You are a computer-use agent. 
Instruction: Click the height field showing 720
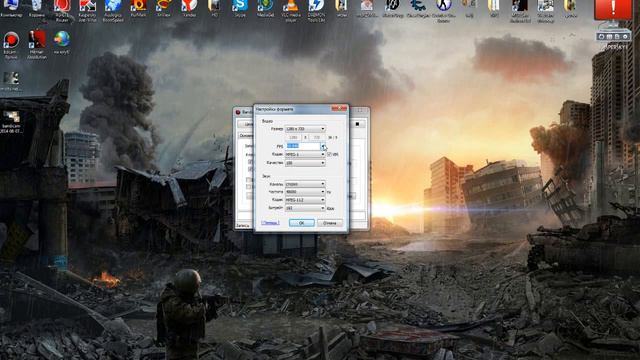point(317,138)
